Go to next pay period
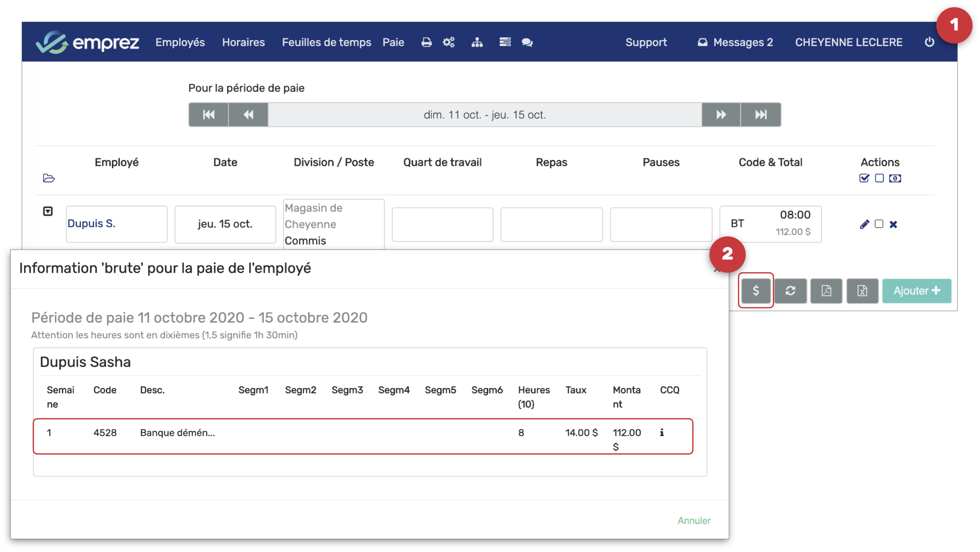The image size is (980, 552). 721,115
